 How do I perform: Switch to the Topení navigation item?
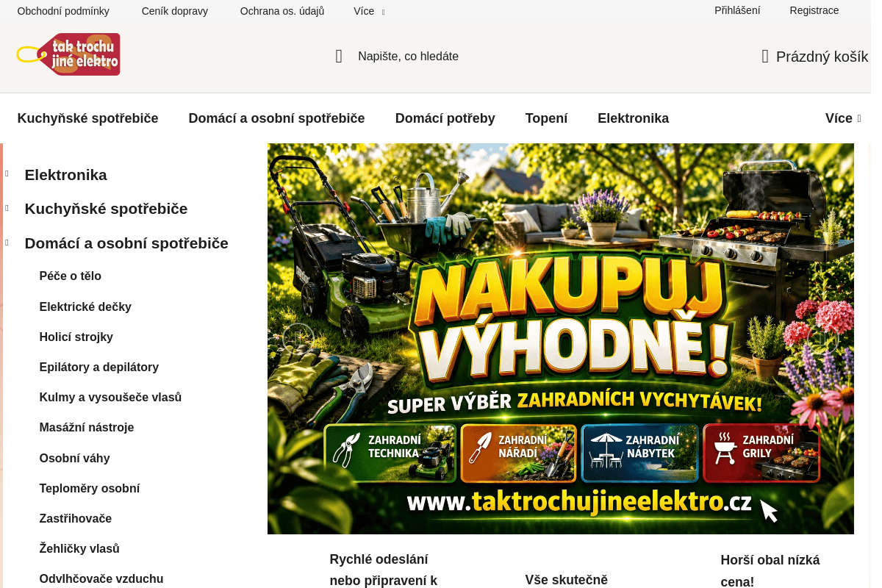(546, 118)
